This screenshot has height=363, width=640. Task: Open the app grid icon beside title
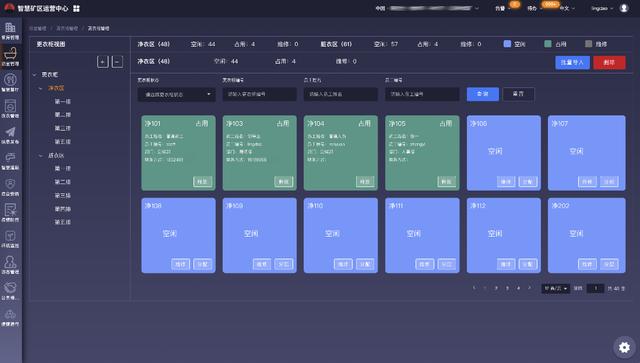click(x=76, y=9)
